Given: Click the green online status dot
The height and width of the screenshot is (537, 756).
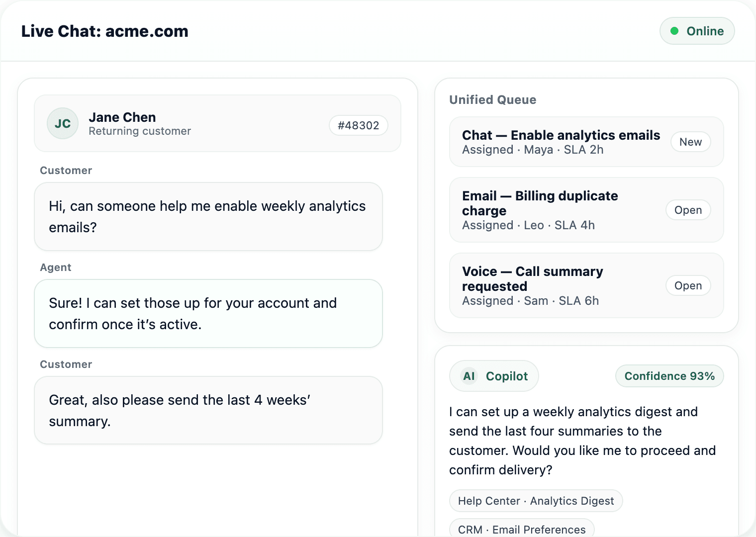Looking at the screenshot, I should pos(675,31).
